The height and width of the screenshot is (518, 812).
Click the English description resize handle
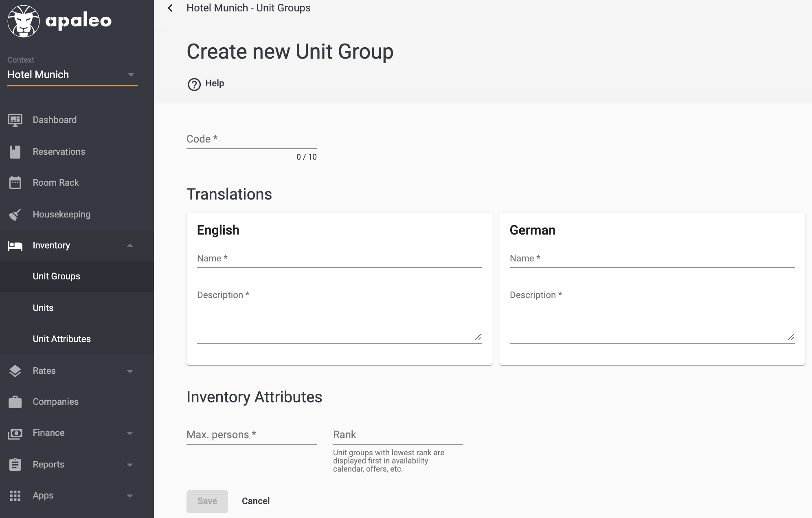tap(478, 337)
